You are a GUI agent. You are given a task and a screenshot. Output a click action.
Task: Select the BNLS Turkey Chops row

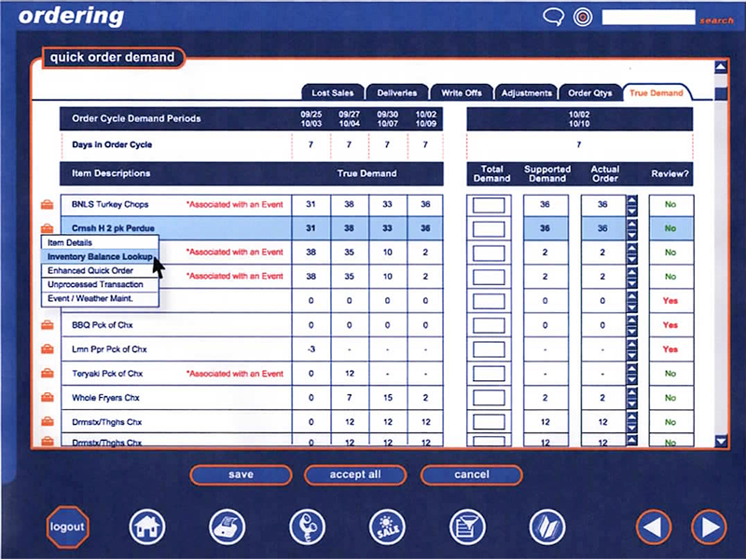click(252, 205)
